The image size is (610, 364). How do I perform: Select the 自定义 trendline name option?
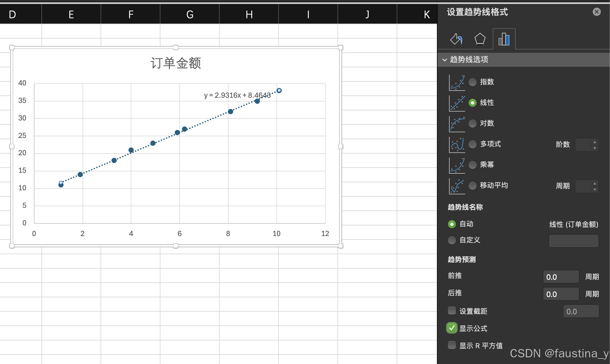[452, 240]
